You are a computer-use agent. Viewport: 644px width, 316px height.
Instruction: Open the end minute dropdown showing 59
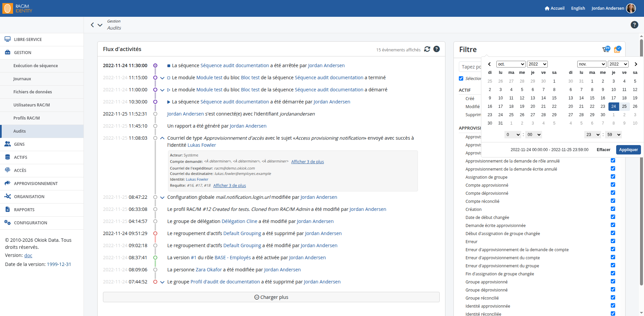click(x=613, y=135)
